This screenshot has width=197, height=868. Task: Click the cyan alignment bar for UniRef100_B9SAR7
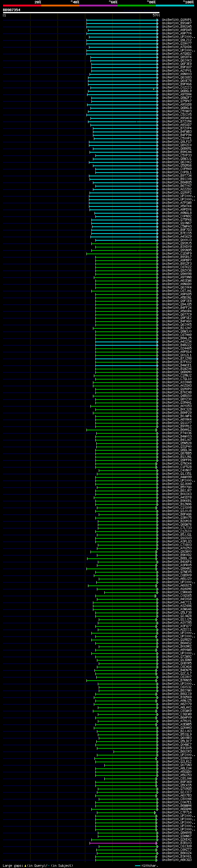[x=122, y=24]
